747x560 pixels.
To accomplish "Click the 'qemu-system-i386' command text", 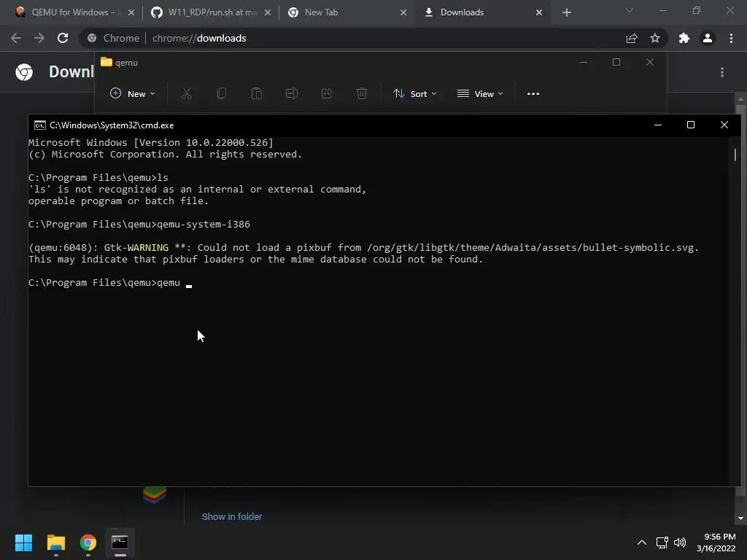I will tap(204, 225).
